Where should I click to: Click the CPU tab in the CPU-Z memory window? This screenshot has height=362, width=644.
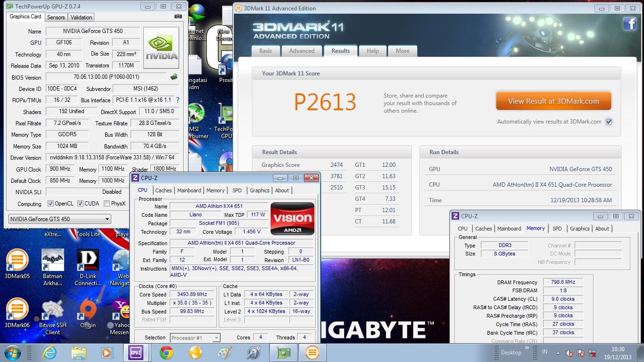coord(462,229)
